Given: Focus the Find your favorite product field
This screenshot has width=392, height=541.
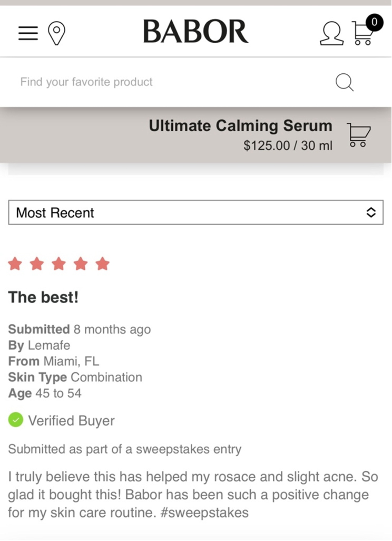Looking at the screenshot, I should 172,82.
